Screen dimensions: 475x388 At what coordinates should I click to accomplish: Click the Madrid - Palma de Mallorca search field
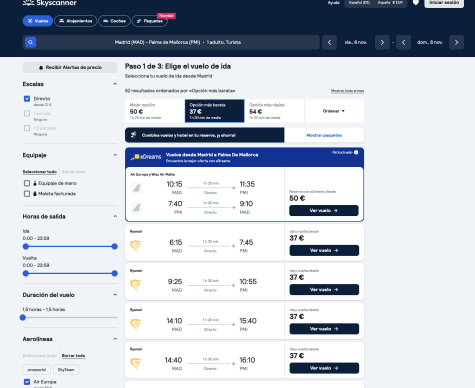point(171,42)
